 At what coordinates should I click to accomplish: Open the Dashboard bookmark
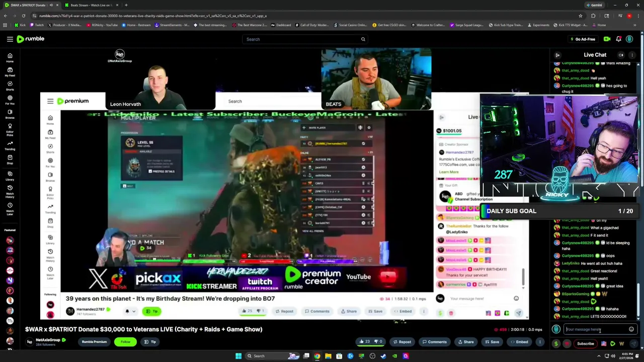[x=281, y=25]
